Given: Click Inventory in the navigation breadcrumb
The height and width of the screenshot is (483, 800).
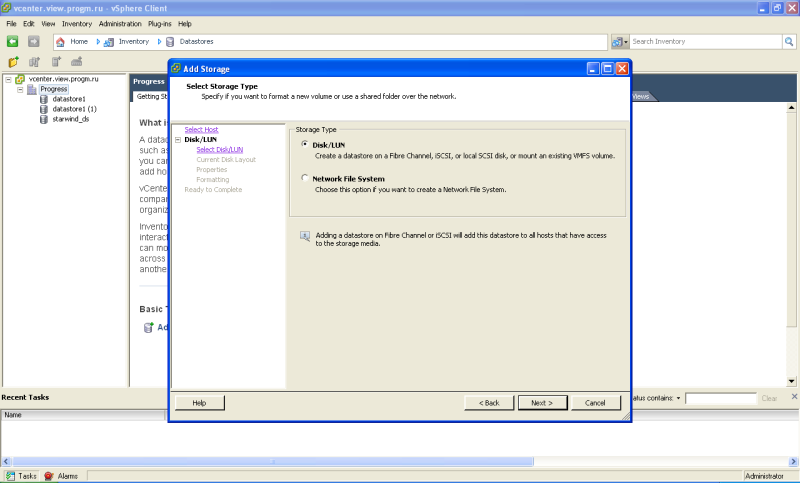Looking at the screenshot, I should tap(134, 42).
